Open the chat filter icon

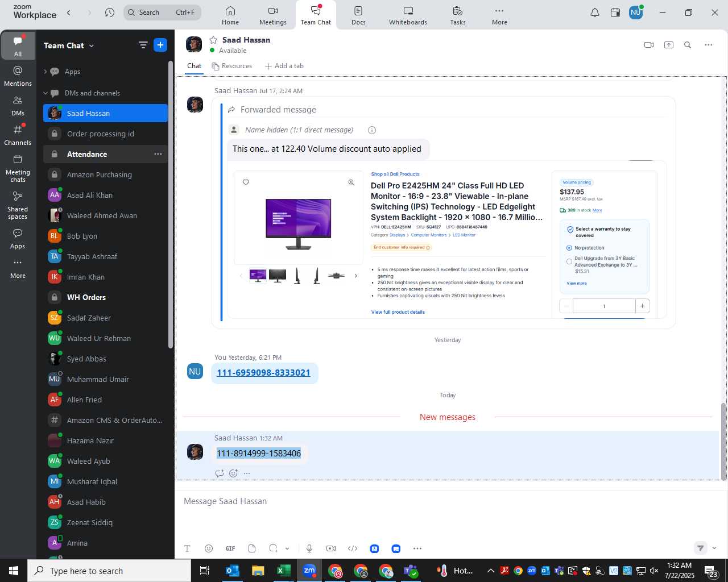(x=143, y=45)
